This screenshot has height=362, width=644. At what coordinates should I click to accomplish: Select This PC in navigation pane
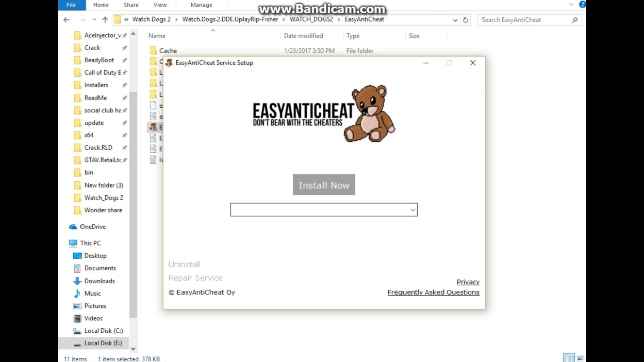point(90,243)
